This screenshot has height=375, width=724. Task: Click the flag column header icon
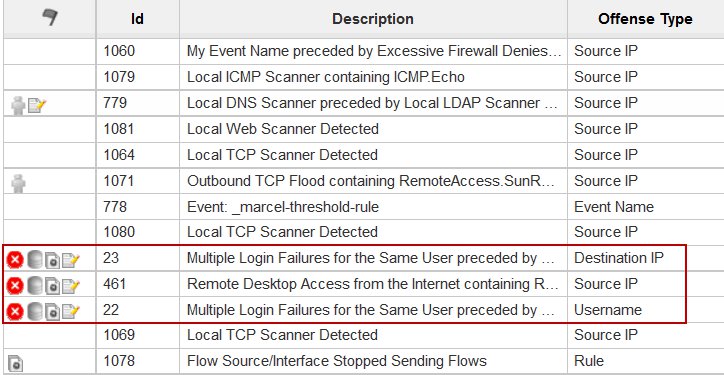click(50, 18)
